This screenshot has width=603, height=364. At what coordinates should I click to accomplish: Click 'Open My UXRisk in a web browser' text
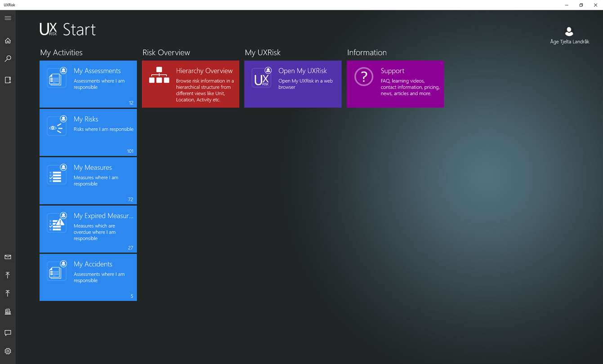306,84
